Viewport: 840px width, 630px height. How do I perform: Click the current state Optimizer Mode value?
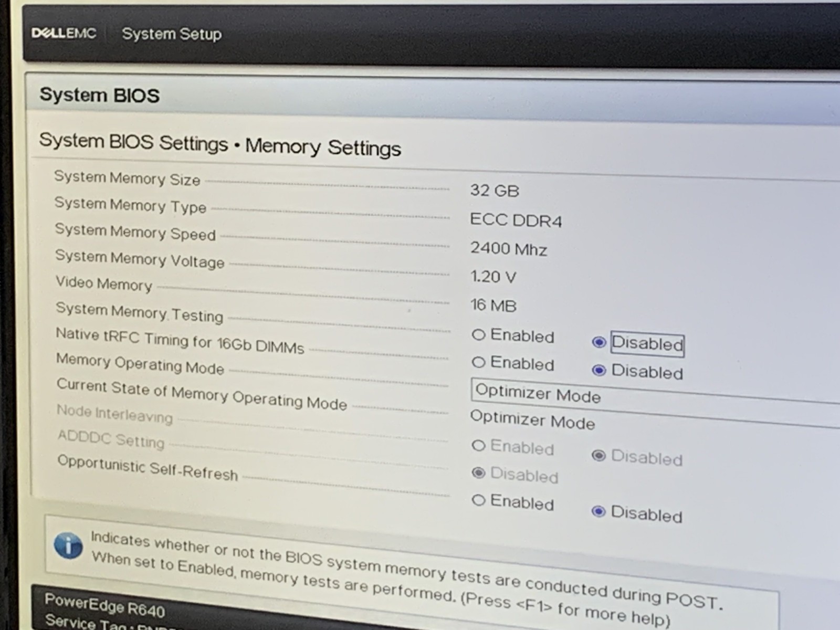[x=532, y=419]
